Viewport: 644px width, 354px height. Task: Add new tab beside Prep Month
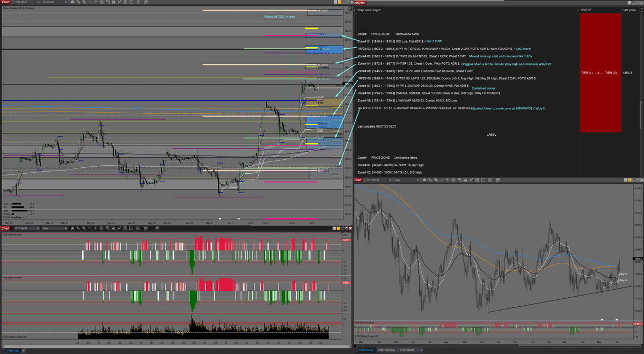(x=421, y=350)
